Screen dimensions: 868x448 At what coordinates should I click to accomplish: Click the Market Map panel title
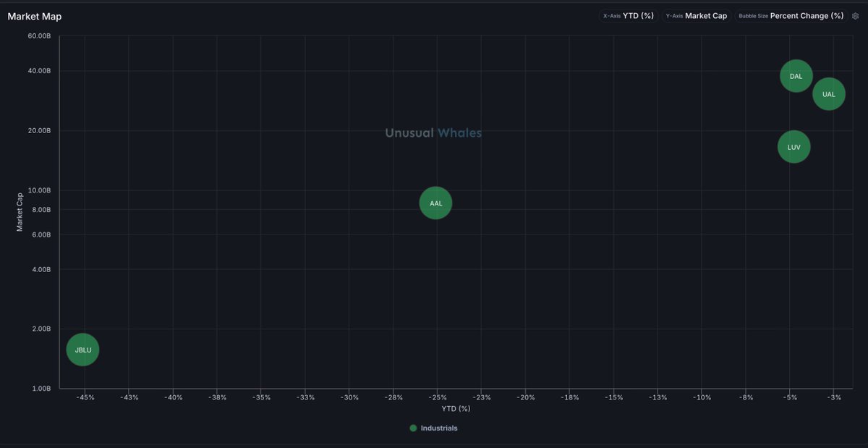point(35,17)
